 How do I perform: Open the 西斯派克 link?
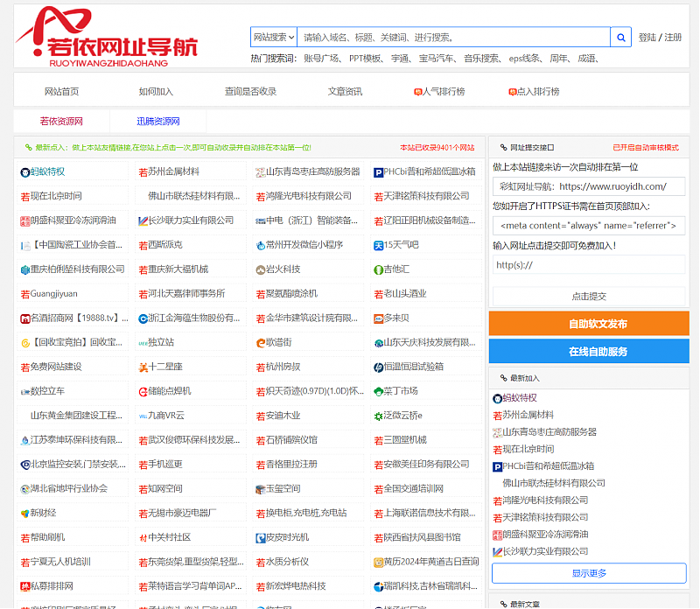pyautogui.click(x=165, y=245)
